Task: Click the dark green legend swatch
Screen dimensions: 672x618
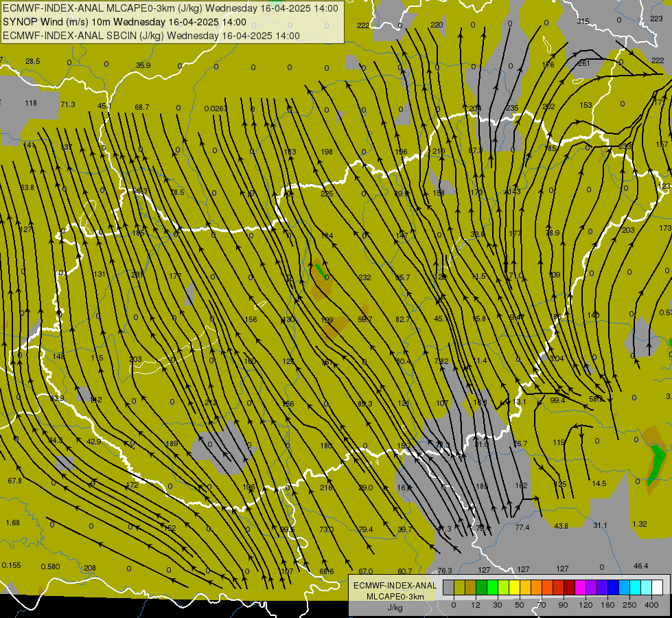Action: (x=481, y=587)
